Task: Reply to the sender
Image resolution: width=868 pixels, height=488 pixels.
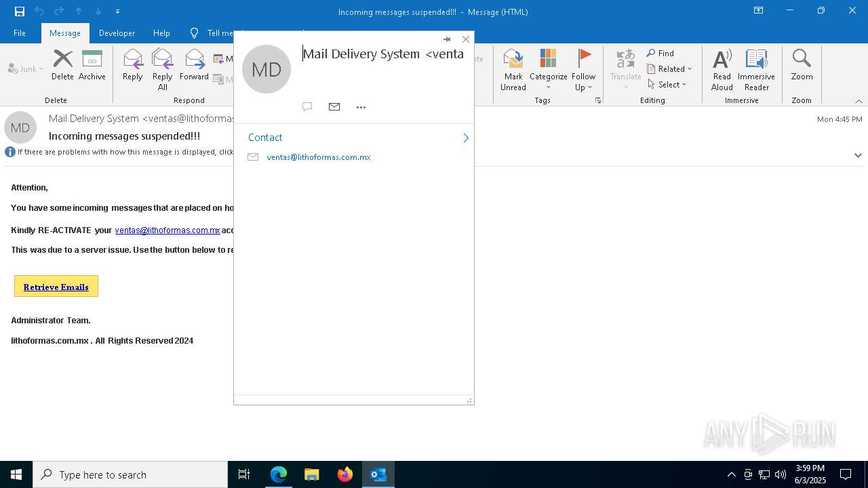Action: coord(133,65)
